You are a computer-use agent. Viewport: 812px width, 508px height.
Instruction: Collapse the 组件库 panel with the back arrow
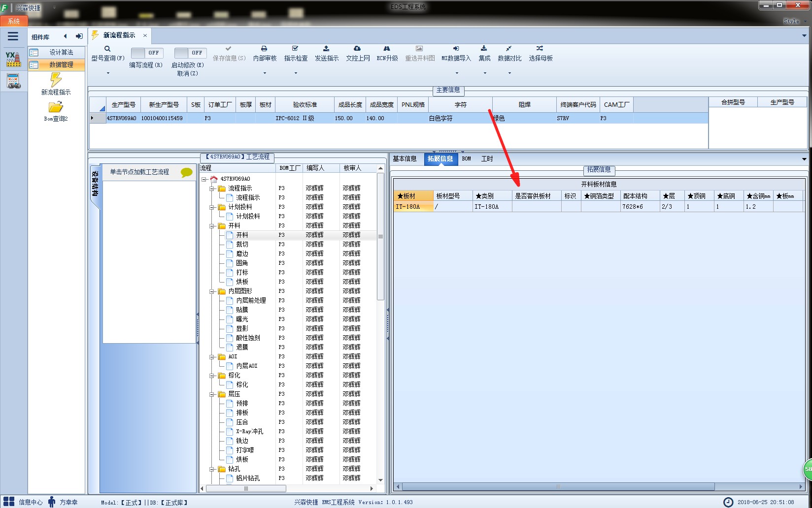(65, 36)
